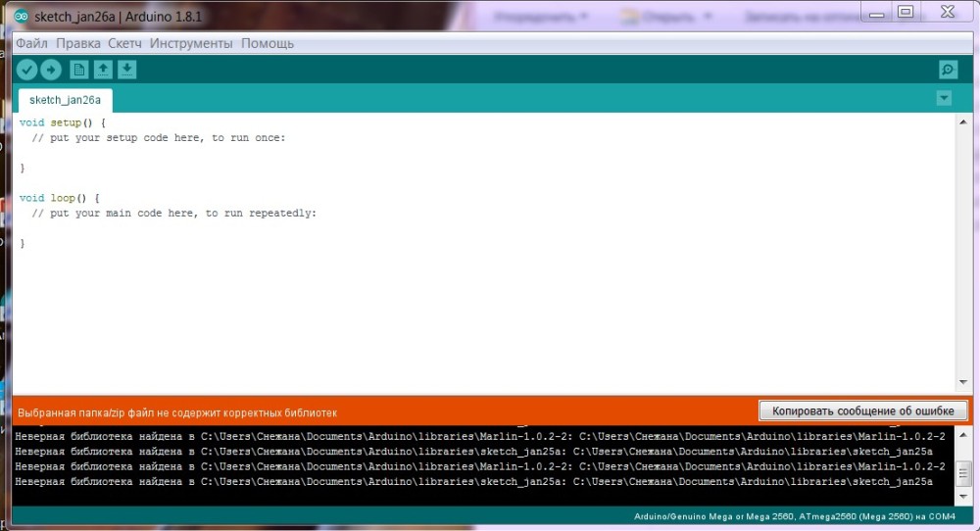Open the Помощь menu
Image resolution: width=980 pixels, height=531 pixels.
coord(268,44)
